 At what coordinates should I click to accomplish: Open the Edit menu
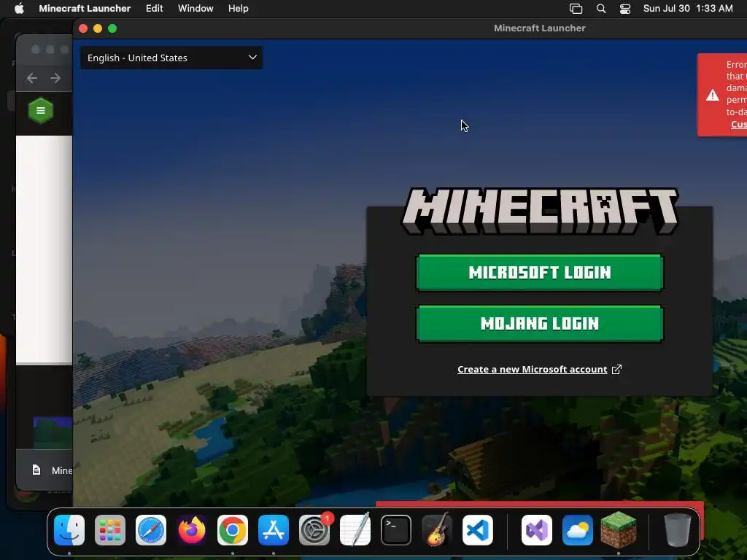point(155,8)
